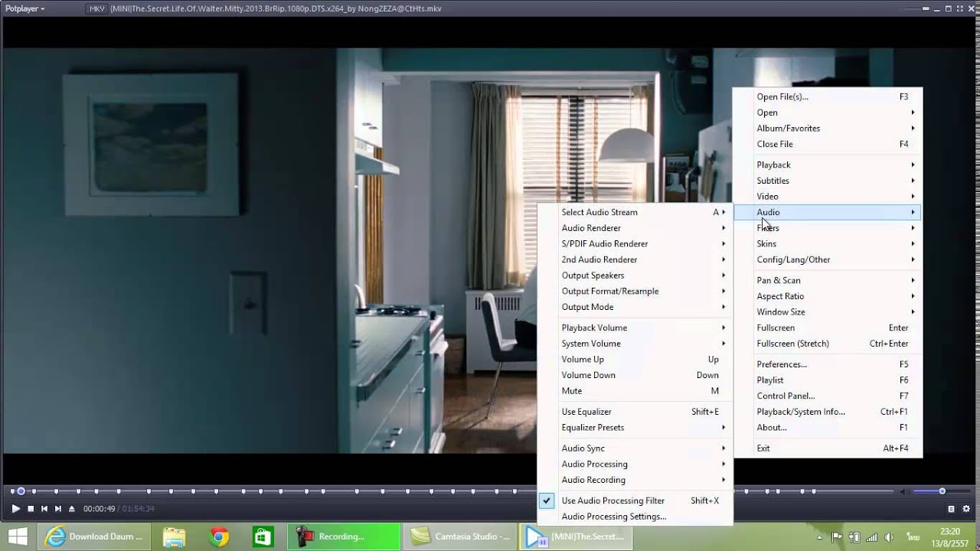Open the control panel gear icon
Screen dimensions: 980x551
pyautogui.click(x=967, y=509)
